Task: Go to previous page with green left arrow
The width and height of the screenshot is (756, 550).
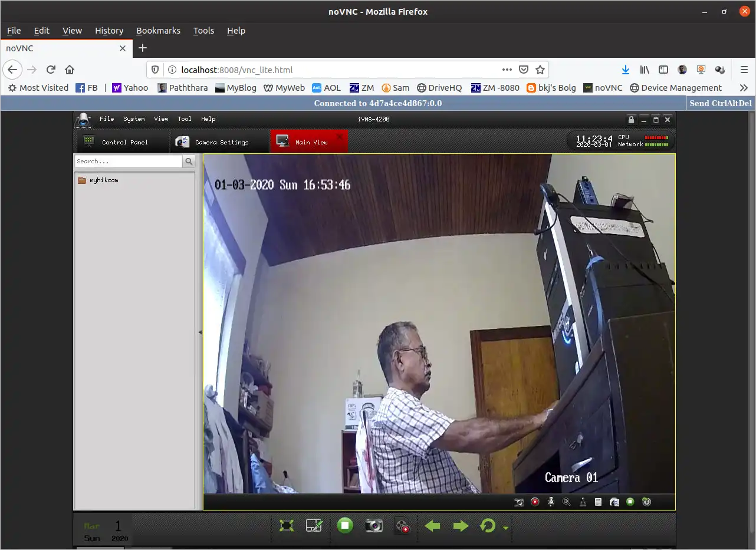Action: [x=433, y=526]
